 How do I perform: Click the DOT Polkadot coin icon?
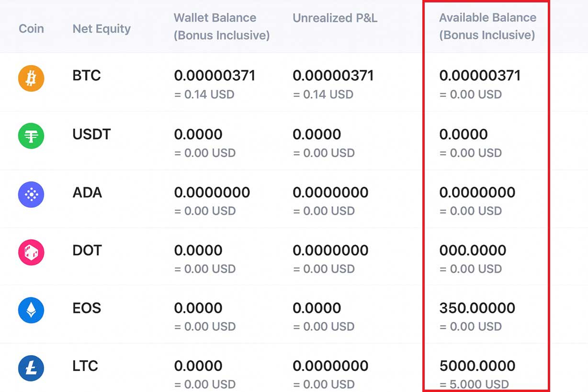tap(31, 252)
